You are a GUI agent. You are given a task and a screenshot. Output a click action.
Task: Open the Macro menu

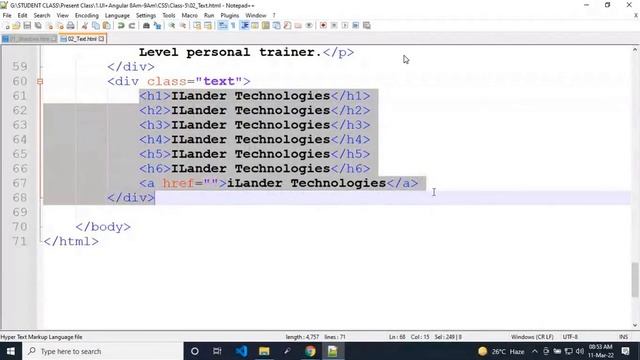click(189, 16)
